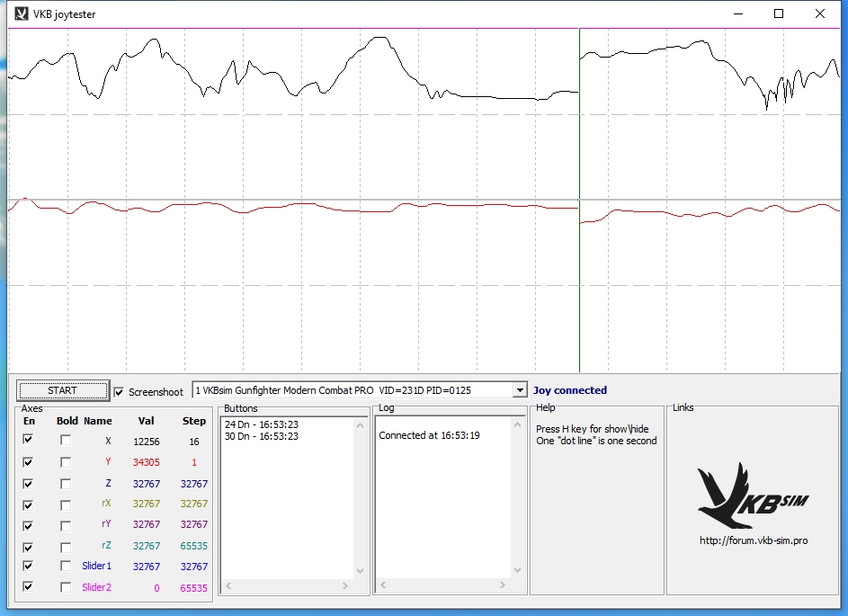Enable Bold for the Y axis

(x=66, y=461)
